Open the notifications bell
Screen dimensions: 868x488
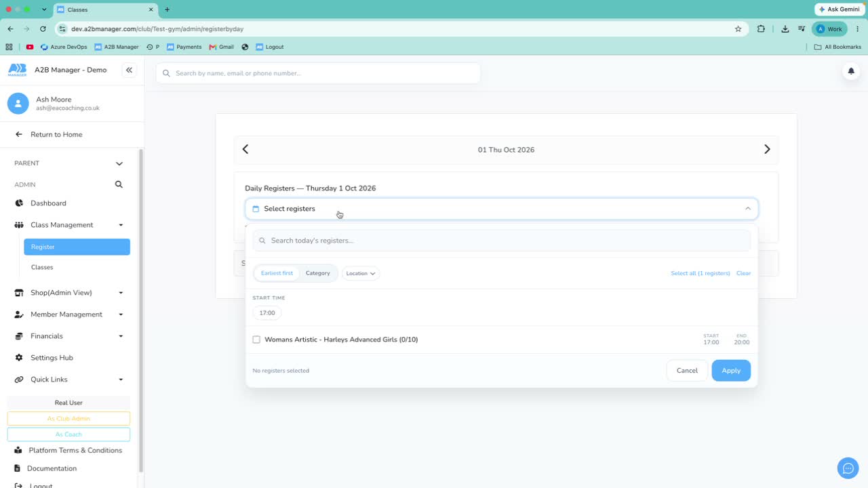click(851, 71)
